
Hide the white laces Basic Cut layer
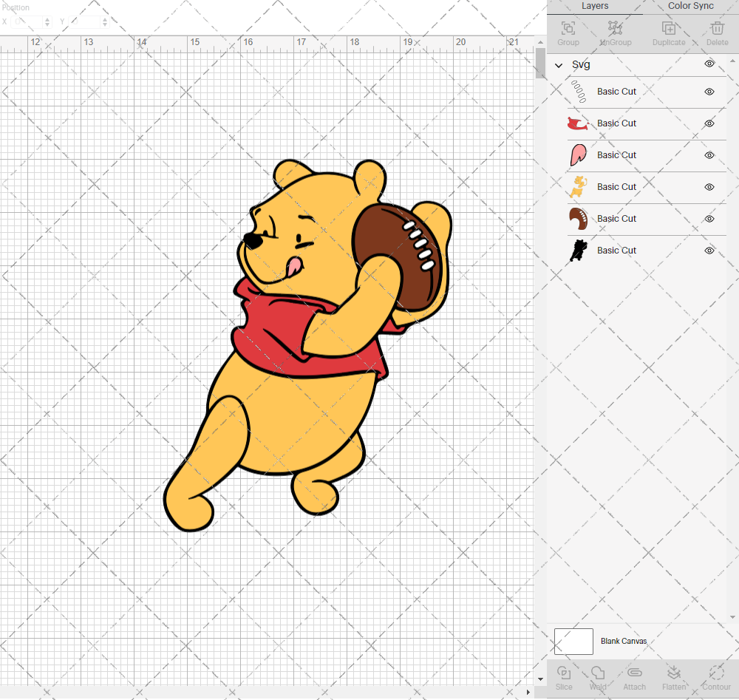pyautogui.click(x=709, y=92)
